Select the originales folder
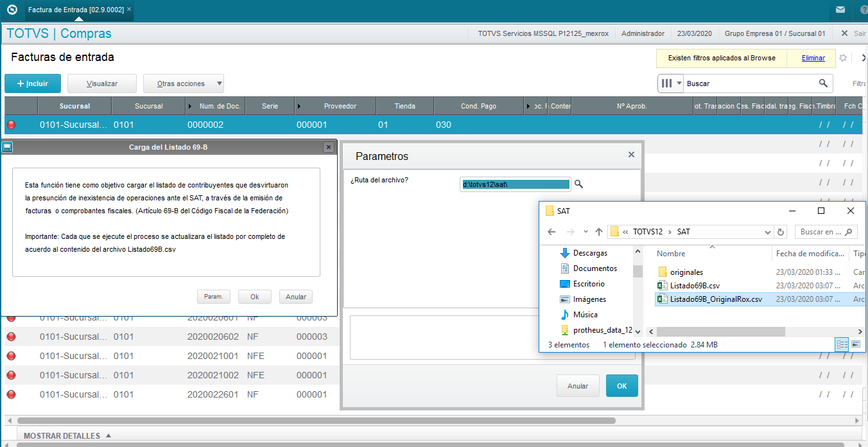The width and height of the screenshot is (868, 447). [x=686, y=272]
